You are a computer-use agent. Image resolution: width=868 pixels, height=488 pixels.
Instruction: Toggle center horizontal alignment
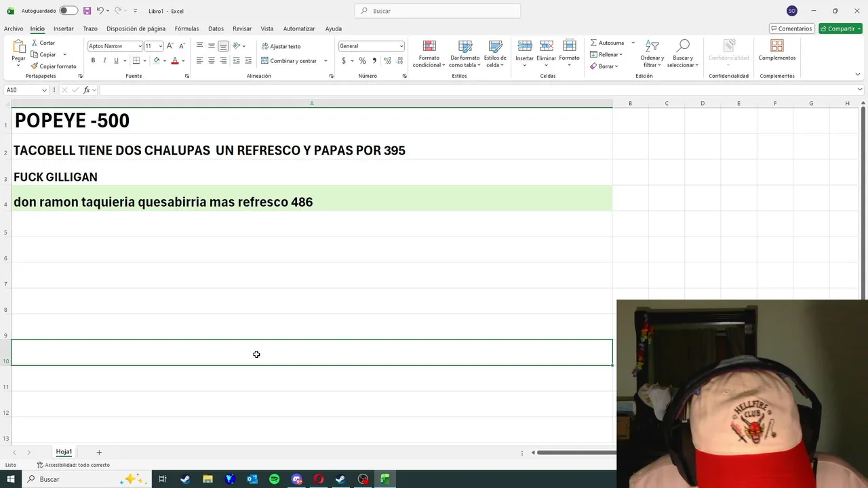(x=212, y=60)
